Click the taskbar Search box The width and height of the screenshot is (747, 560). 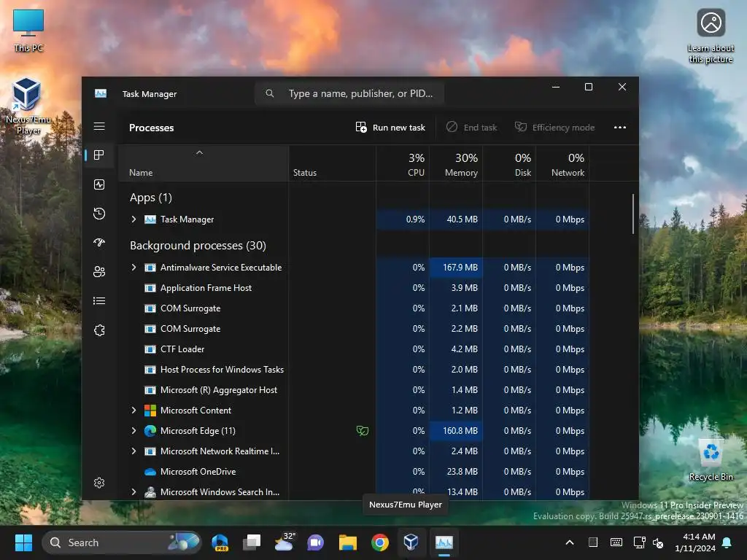122,542
